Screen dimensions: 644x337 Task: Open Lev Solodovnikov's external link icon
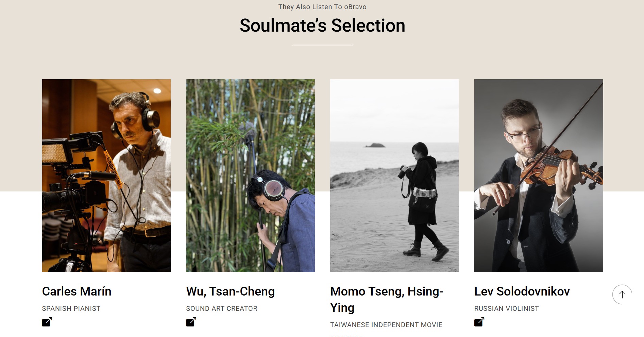479,322
